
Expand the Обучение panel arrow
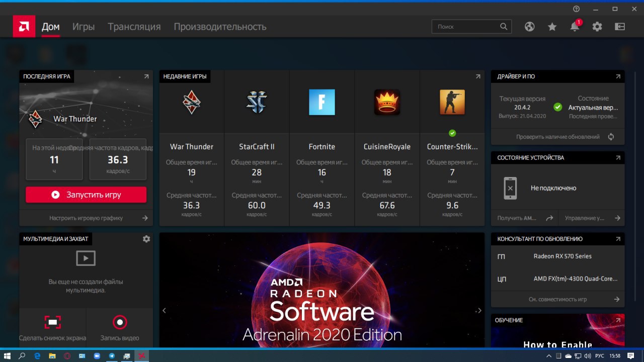pyautogui.click(x=618, y=320)
